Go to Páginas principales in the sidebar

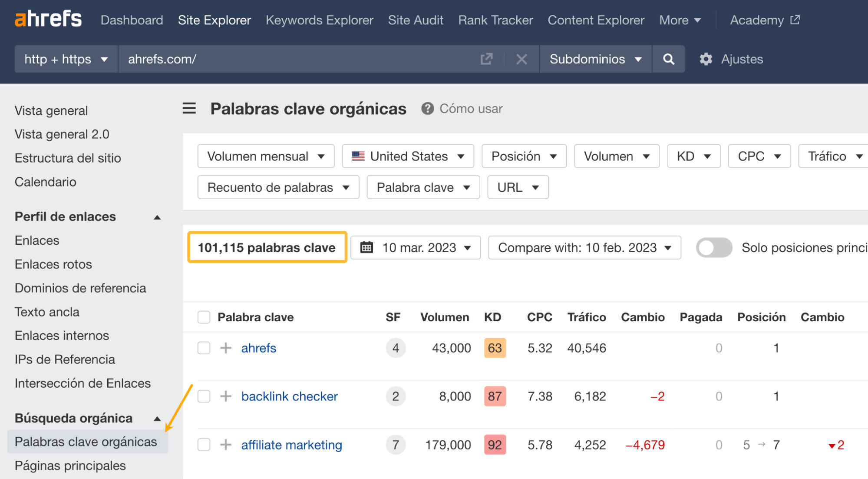69,465
